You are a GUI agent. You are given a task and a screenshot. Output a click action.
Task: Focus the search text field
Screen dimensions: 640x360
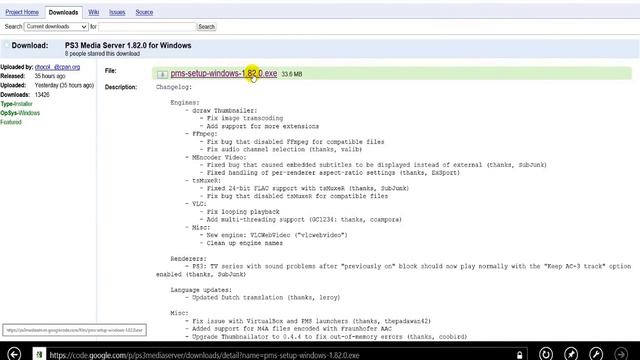(147, 27)
